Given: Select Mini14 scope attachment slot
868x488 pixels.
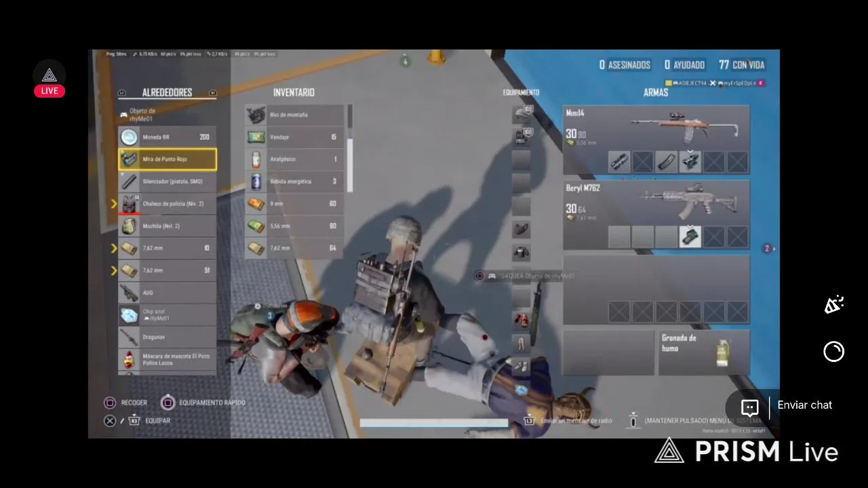Looking at the screenshot, I should (690, 161).
